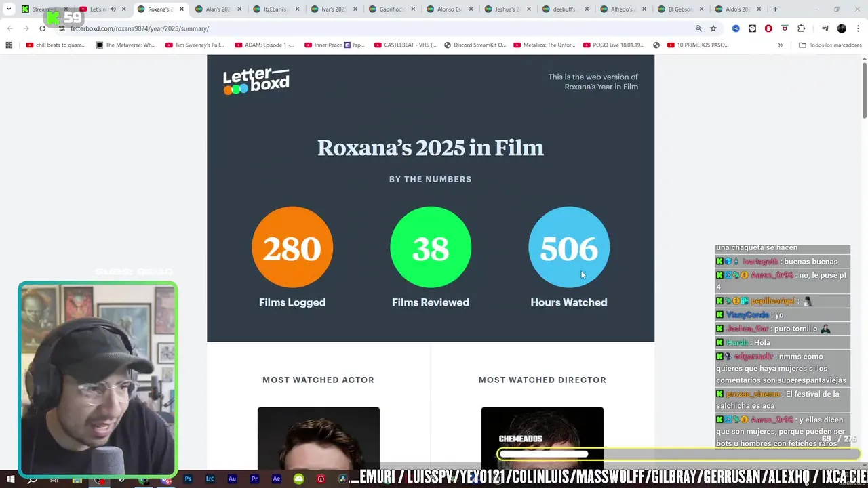868x488 pixels.
Task: Click the orange 280 Films Logged circle
Action: coord(292,247)
